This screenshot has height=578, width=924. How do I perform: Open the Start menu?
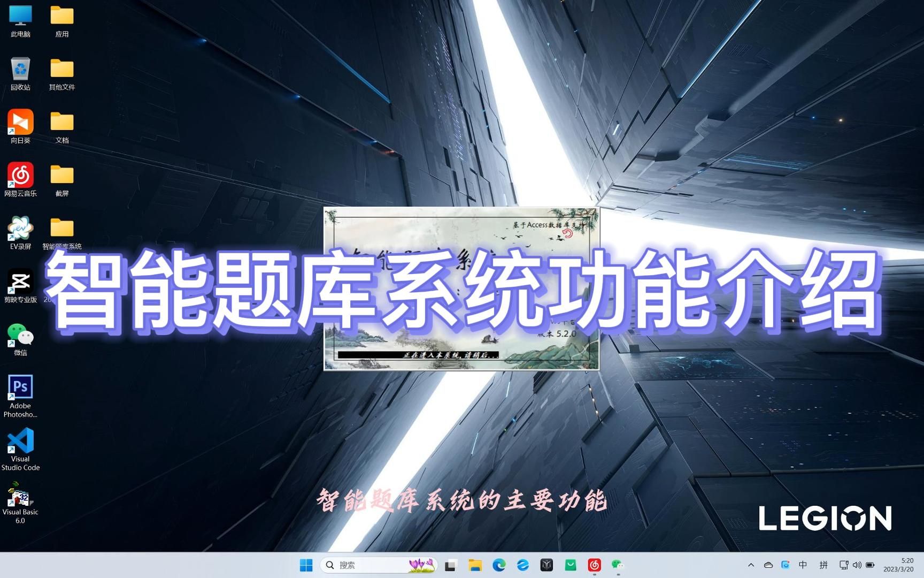tap(306, 565)
